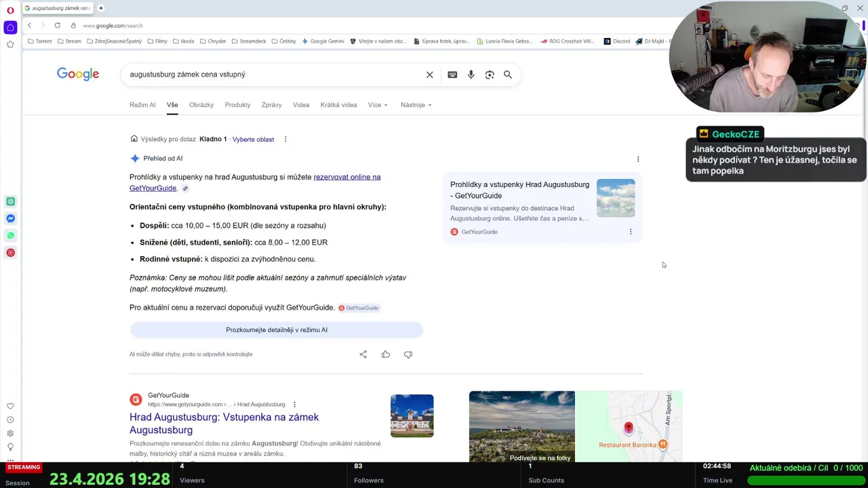The image size is (868, 488).
Task: Switch to Zprávy results tab
Action: (x=271, y=105)
